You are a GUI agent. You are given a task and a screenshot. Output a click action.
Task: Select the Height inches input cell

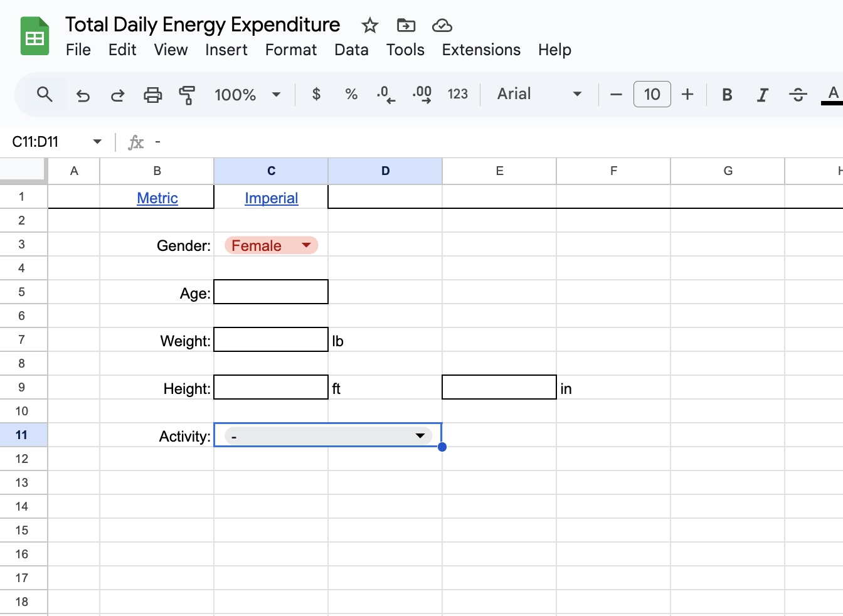pyautogui.click(x=499, y=388)
